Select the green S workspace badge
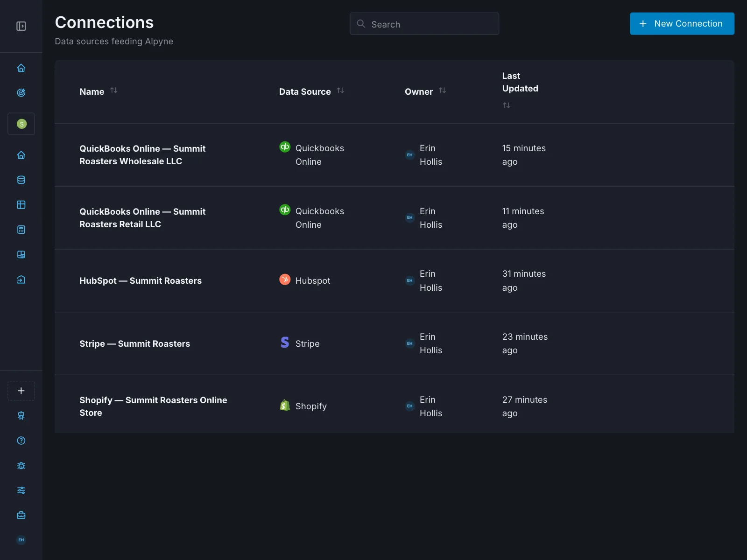Image resolution: width=747 pixels, height=560 pixels. tap(21, 124)
